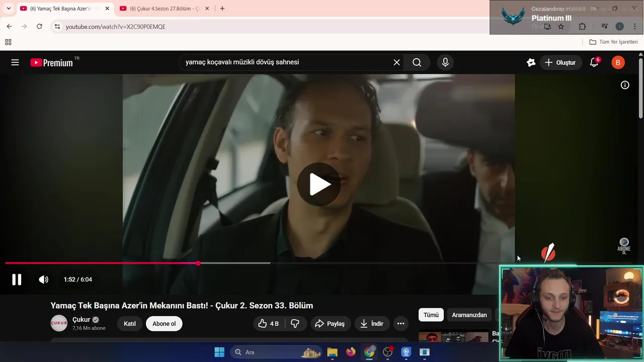Switch to OBS Studio in the taskbar
Screen dimensions: 644x362
pos(388,352)
